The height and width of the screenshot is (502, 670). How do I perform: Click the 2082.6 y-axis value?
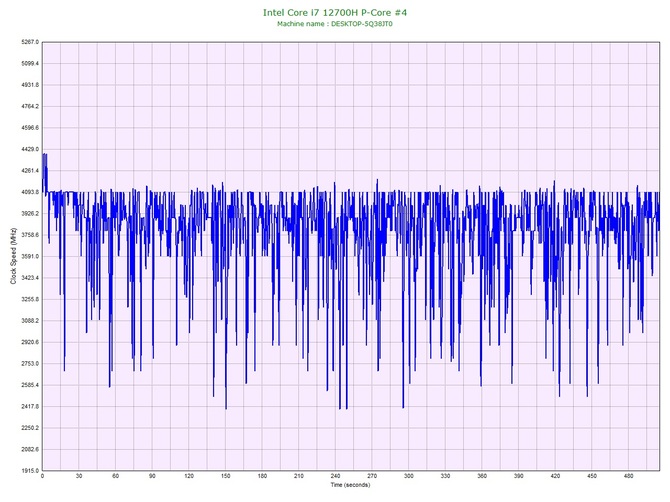[30, 449]
